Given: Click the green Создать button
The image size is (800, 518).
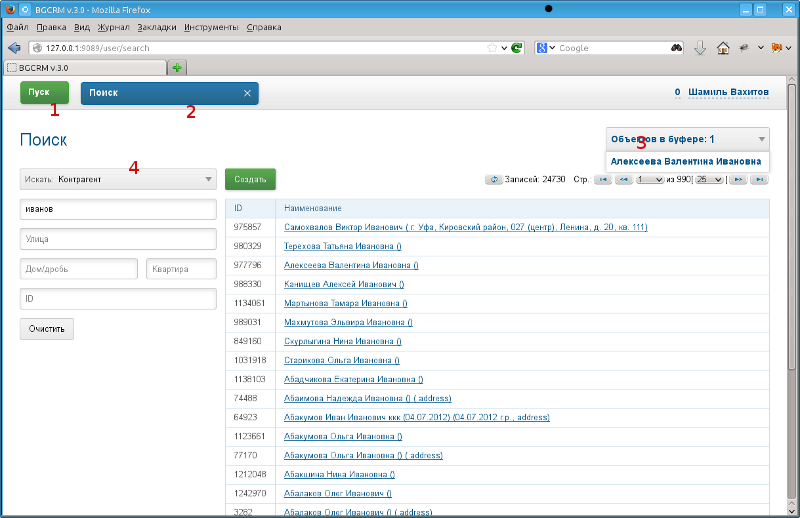Looking at the screenshot, I should point(251,179).
